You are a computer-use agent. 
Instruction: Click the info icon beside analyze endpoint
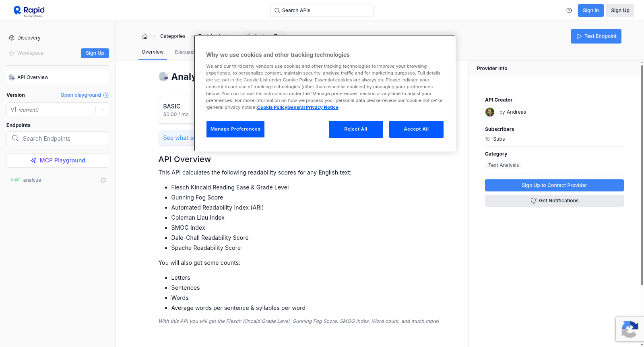pyautogui.click(x=103, y=180)
